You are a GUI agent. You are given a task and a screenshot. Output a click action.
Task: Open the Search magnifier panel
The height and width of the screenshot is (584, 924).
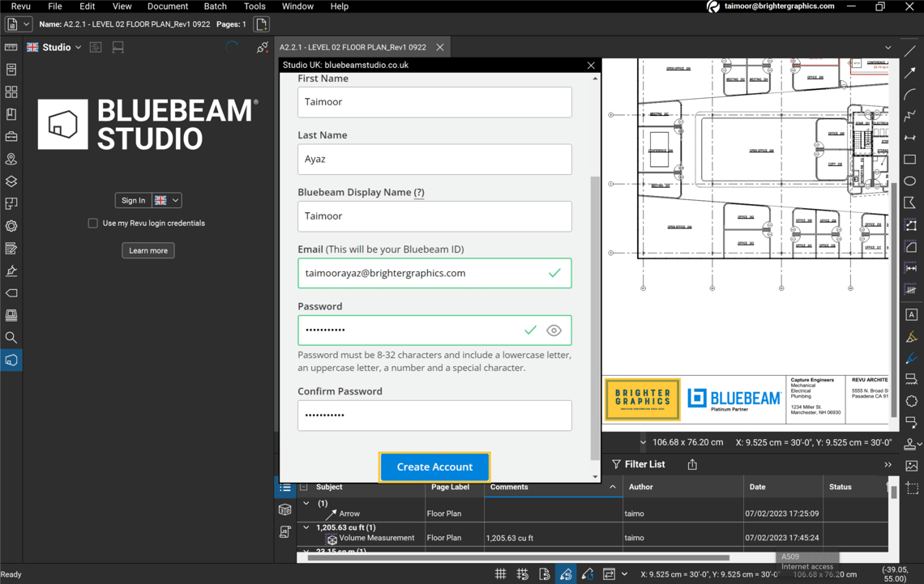[x=11, y=337]
